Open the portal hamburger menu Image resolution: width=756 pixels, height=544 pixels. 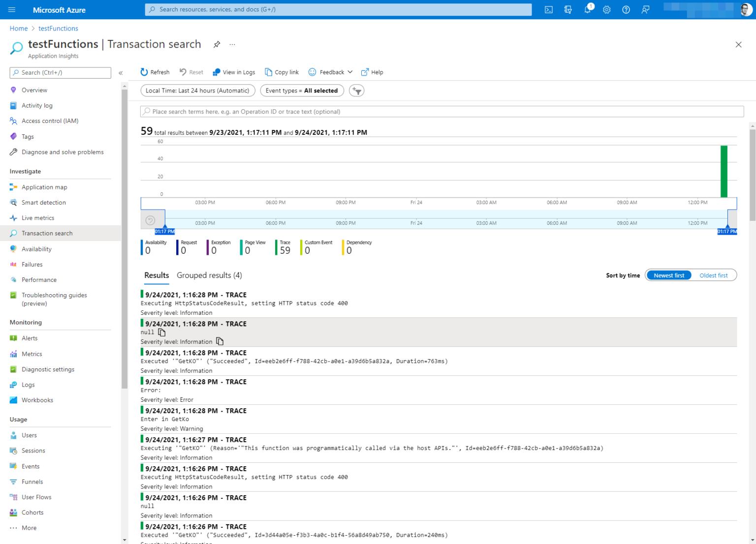(12, 10)
